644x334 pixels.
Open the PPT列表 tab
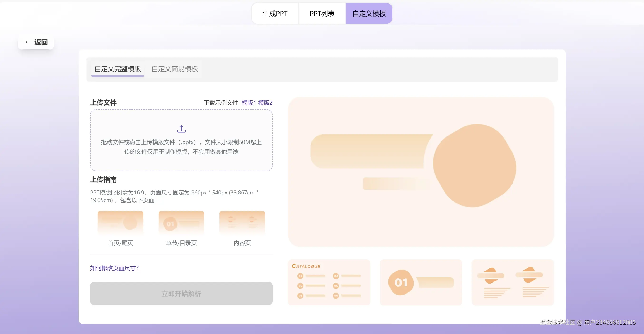322,14
